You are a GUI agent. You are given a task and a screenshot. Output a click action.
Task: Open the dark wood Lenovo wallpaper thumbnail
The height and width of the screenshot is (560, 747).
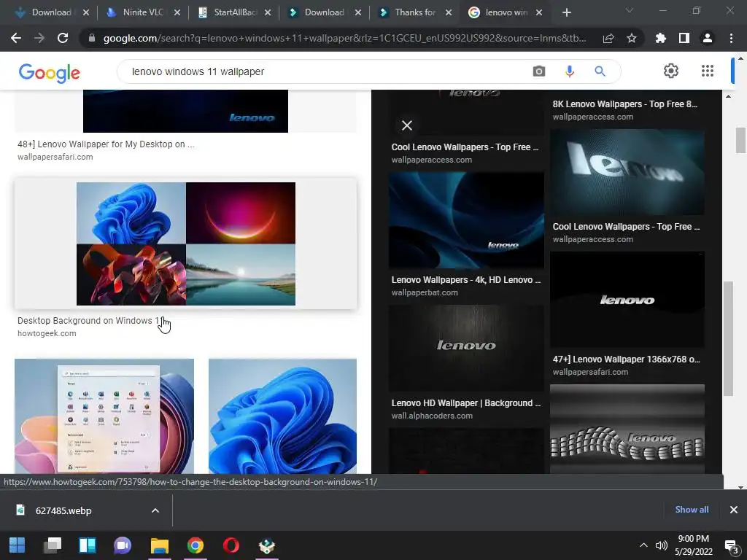point(466,348)
